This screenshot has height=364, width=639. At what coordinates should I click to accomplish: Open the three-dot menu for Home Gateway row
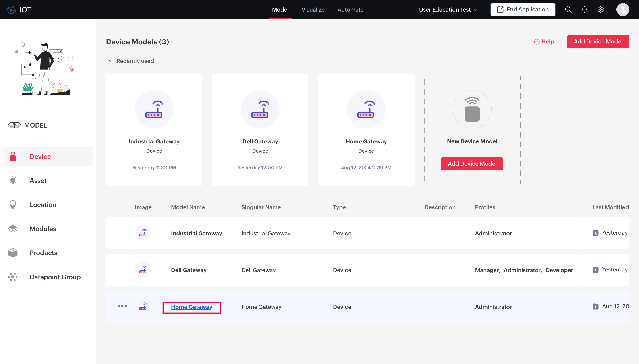tap(122, 306)
